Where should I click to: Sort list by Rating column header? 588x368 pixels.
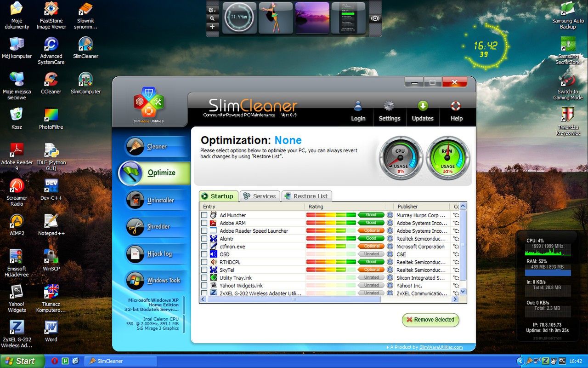[345, 207]
